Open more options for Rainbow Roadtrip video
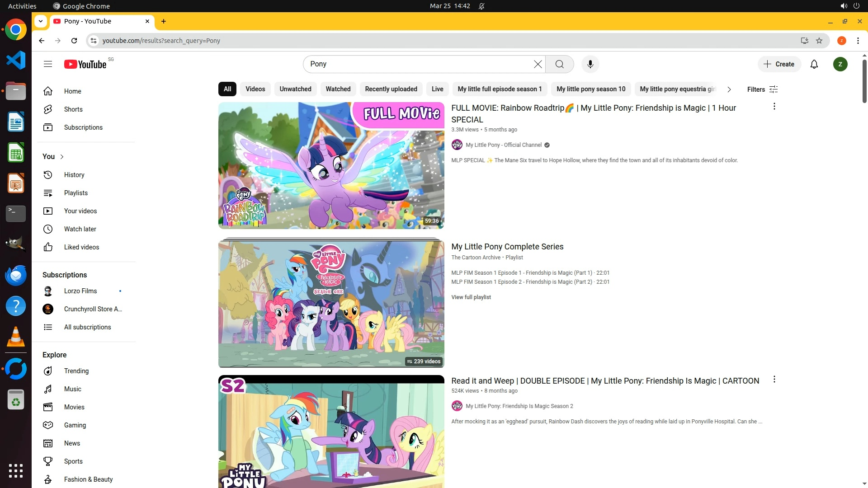 click(x=774, y=107)
